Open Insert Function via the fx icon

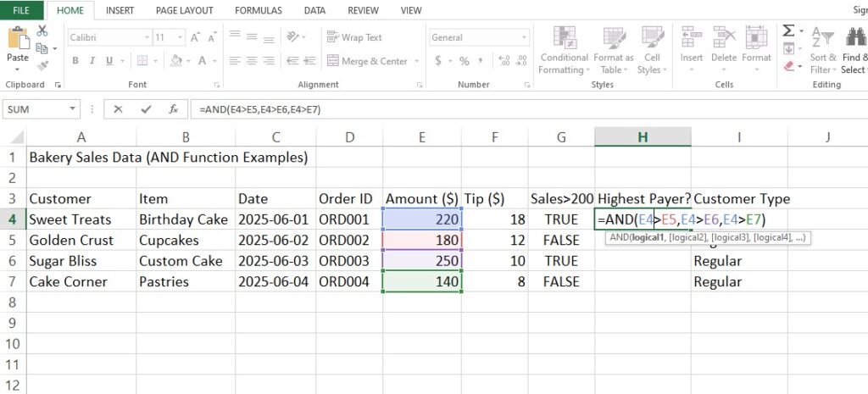point(173,109)
